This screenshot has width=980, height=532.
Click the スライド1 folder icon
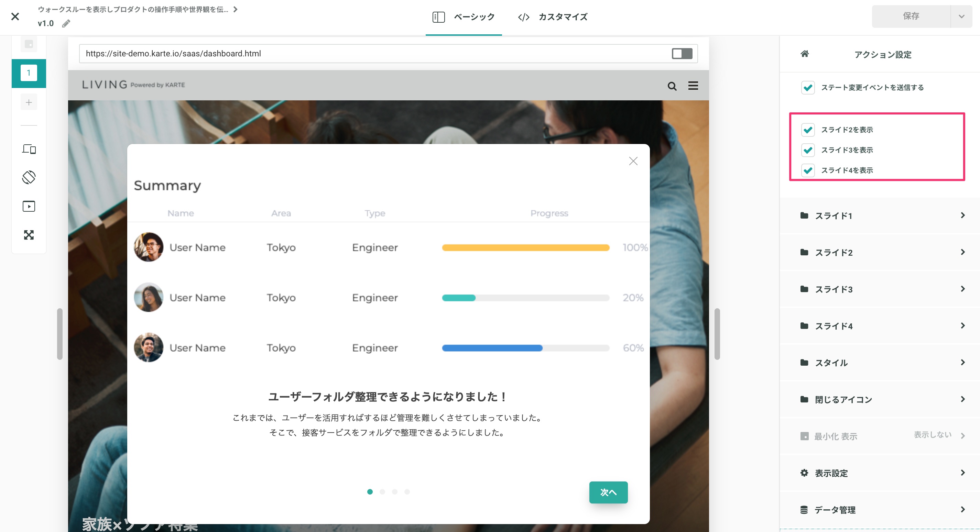tap(804, 215)
